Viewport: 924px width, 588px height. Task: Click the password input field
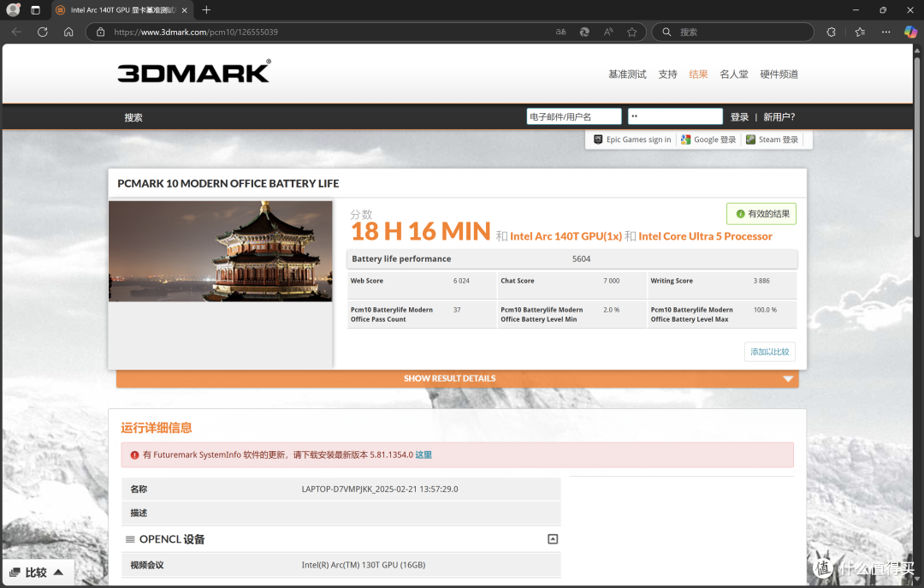click(675, 116)
